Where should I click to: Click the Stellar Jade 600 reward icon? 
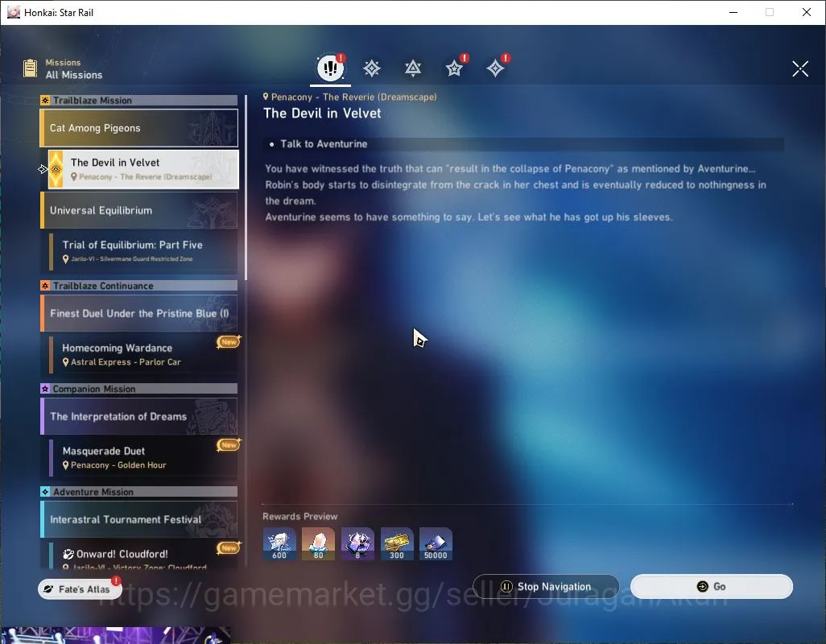(x=279, y=544)
